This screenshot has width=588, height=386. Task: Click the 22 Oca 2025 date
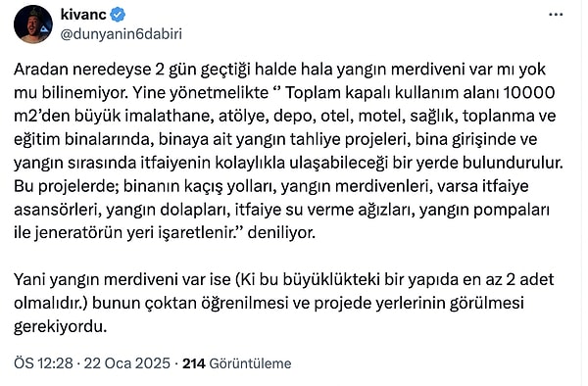pos(127,363)
